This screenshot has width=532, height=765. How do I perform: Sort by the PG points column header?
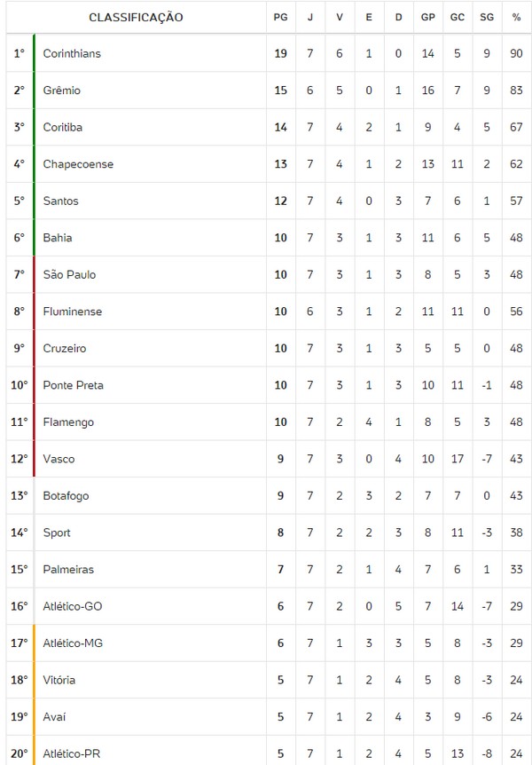click(x=280, y=18)
